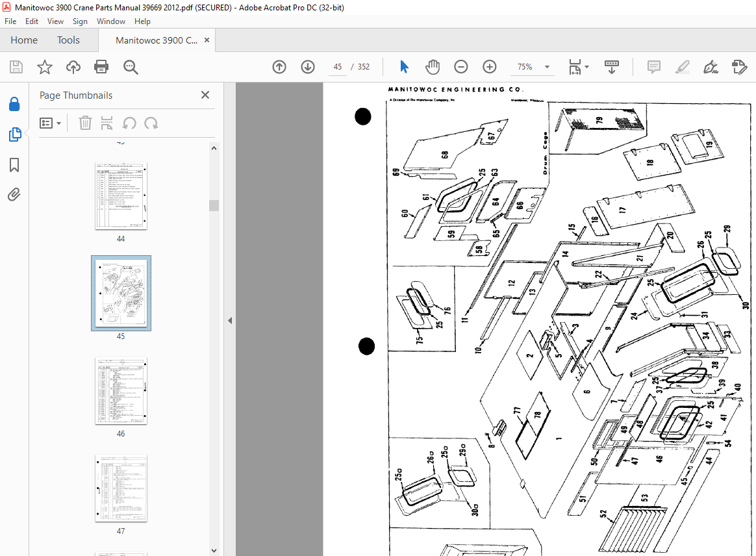Click the total page count 352 text

364,67
